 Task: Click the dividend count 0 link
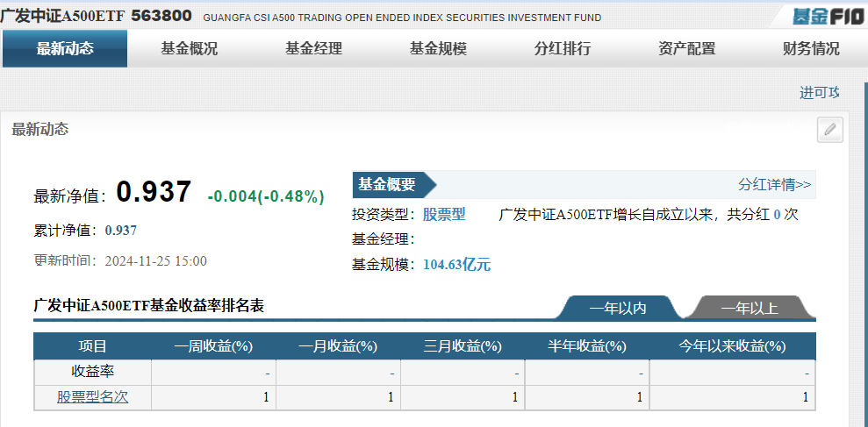coord(777,215)
